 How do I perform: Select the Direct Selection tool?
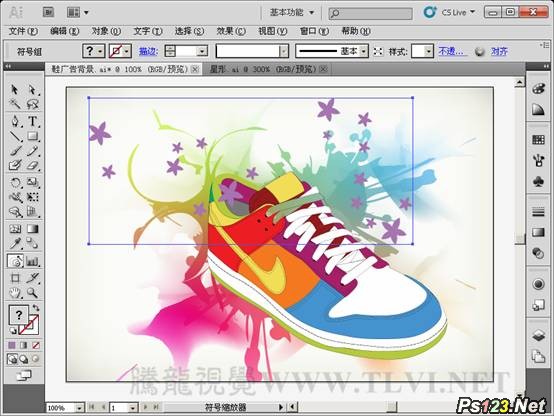click(x=32, y=89)
